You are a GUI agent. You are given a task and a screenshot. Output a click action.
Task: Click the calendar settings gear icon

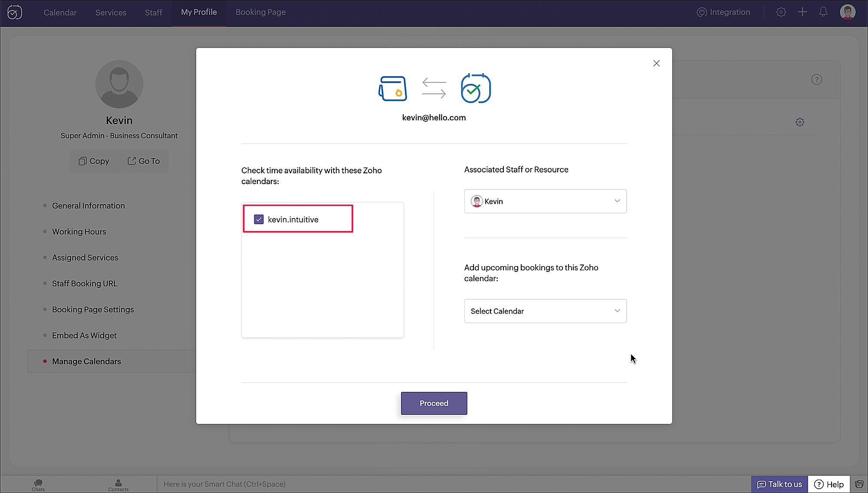point(799,122)
